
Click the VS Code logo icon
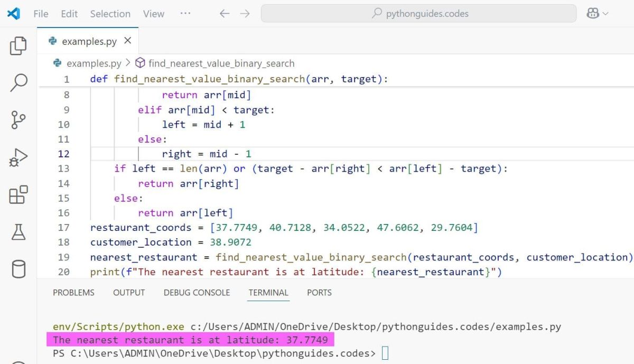coord(14,14)
